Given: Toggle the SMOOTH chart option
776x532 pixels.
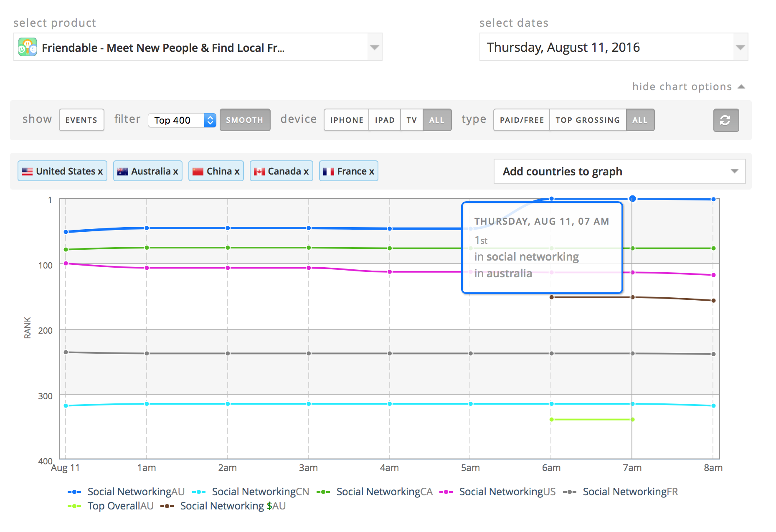Looking at the screenshot, I should tap(245, 120).
